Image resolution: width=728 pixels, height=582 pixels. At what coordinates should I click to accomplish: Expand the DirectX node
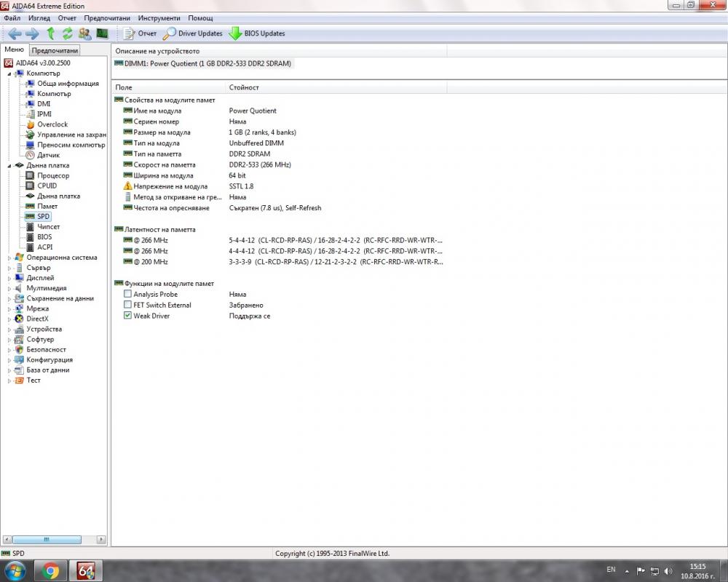tap(9, 319)
